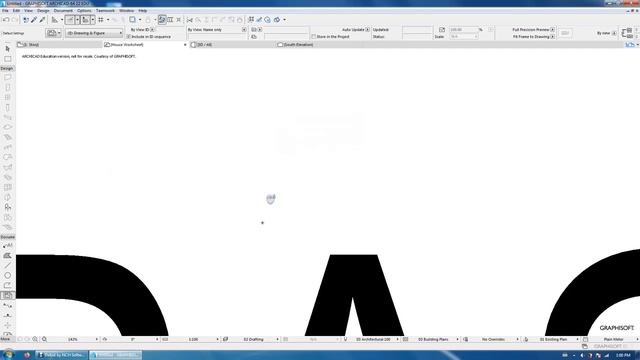The image size is (640, 360).
Task: Switch to the South Elevation tab
Action: click(318, 44)
